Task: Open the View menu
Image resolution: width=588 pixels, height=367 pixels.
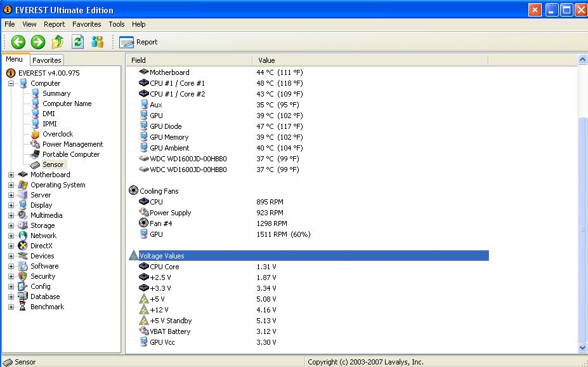Action: click(29, 24)
